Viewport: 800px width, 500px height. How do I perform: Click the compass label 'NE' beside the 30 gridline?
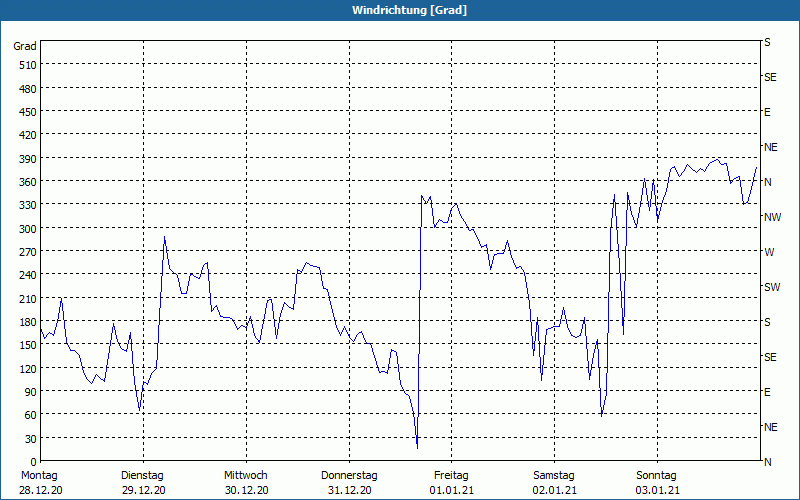point(770,428)
